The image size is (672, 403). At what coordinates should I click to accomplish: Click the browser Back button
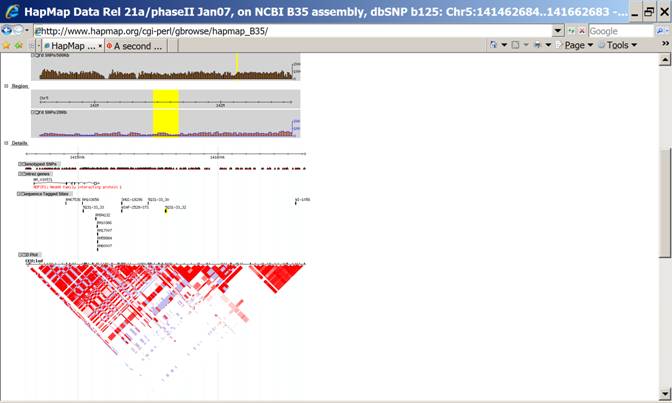[8, 31]
